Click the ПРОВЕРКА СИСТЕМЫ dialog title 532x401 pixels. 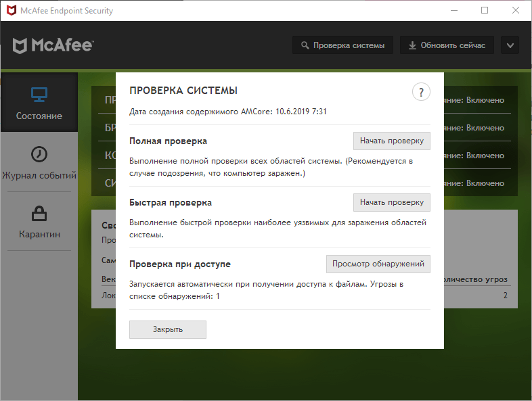click(x=183, y=91)
